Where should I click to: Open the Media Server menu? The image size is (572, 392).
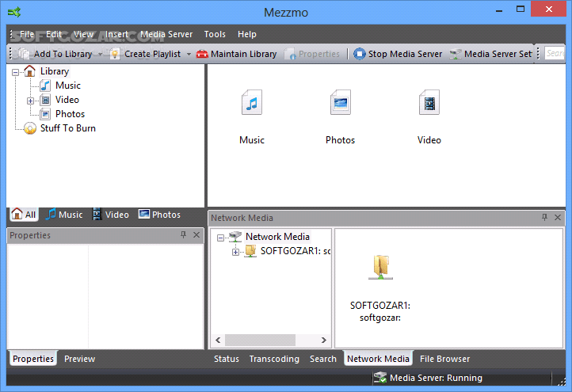tap(166, 34)
